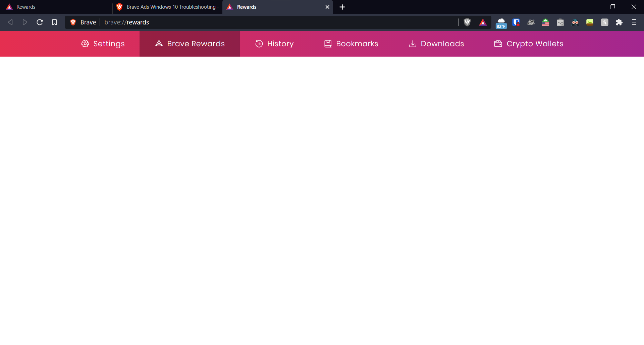Open the 82°F weather extension

point(501,23)
